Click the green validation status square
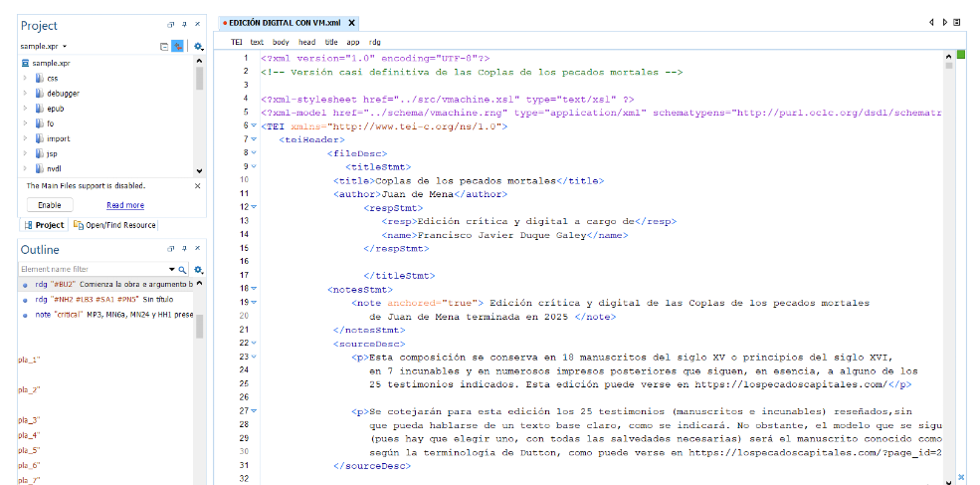 961,55
